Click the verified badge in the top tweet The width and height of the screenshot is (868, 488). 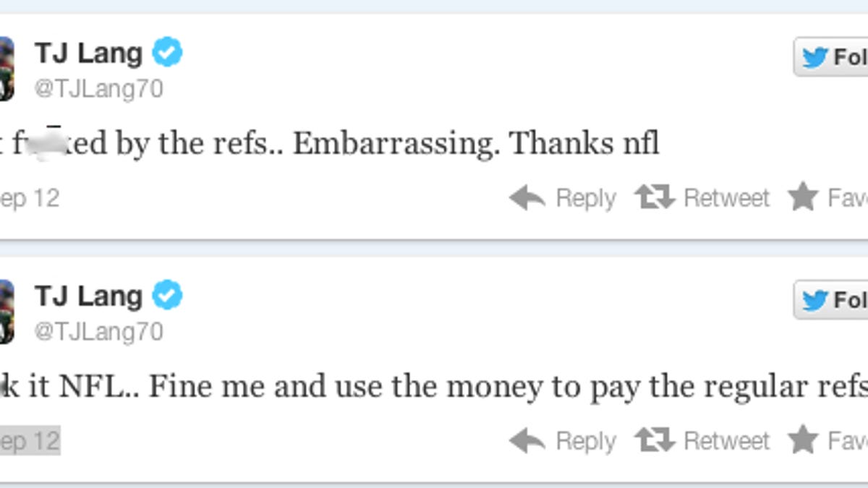[x=167, y=53]
